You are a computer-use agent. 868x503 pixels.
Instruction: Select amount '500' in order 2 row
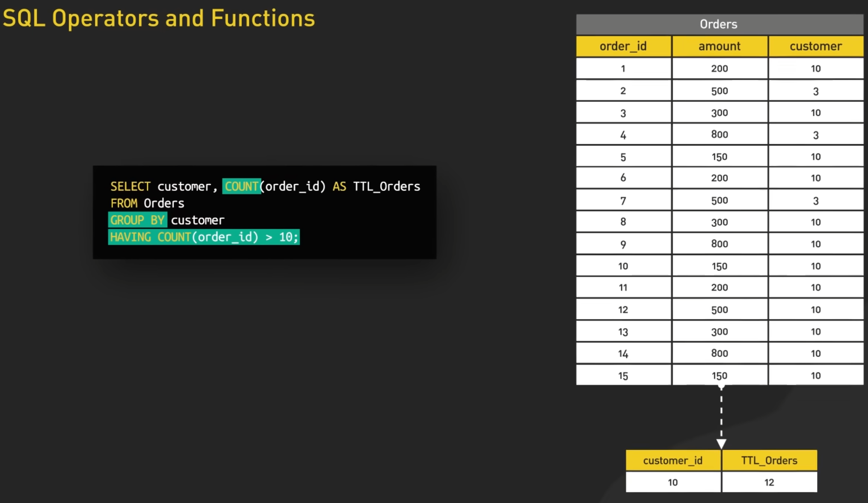tap(720, 91)
